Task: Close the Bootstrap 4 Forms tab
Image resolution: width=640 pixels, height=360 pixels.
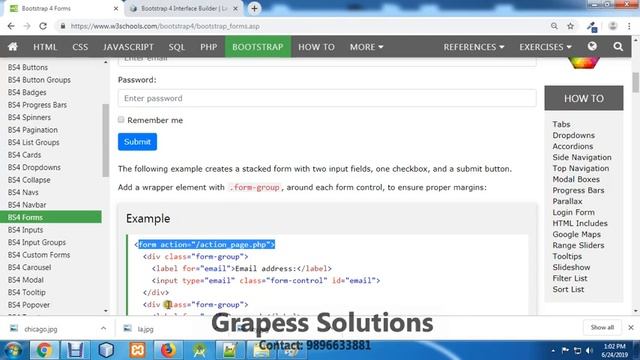Action: tap(116, 8)
